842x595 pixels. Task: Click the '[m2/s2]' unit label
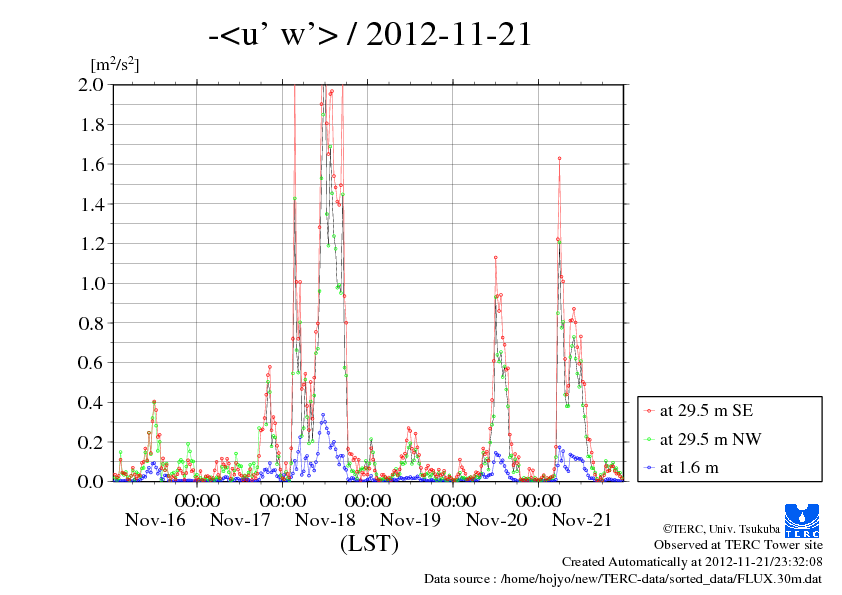click(x=114, y=64)
